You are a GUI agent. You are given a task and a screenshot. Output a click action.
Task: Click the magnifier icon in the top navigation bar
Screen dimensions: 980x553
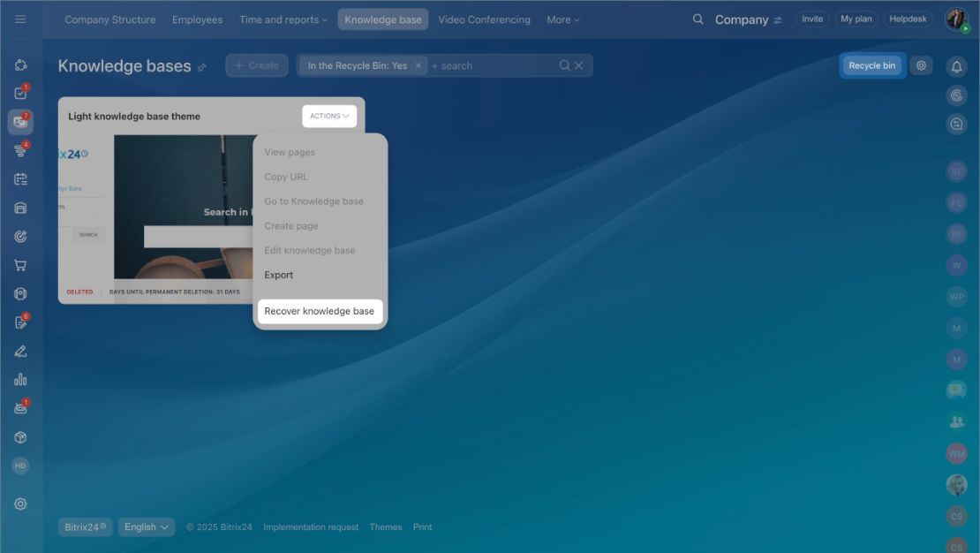(698, 19)
